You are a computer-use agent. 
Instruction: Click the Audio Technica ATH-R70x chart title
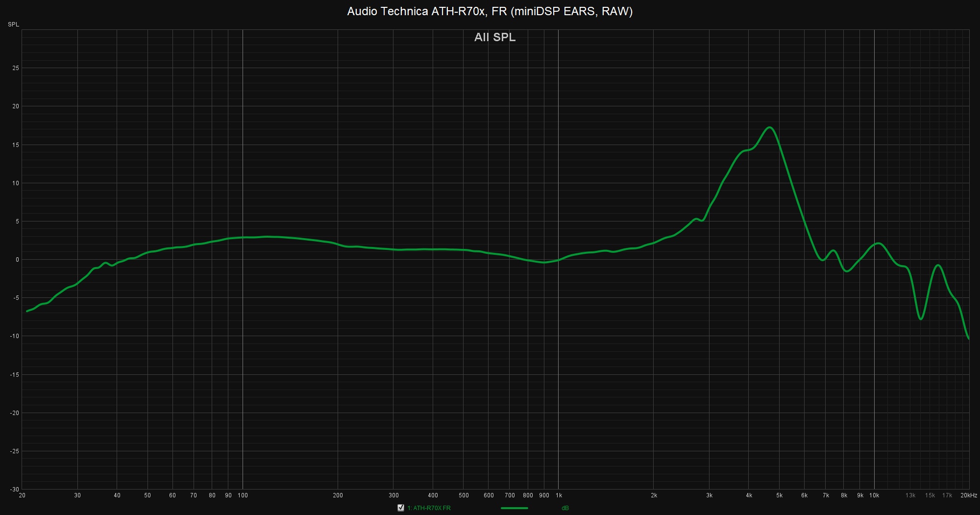[490, 11]
